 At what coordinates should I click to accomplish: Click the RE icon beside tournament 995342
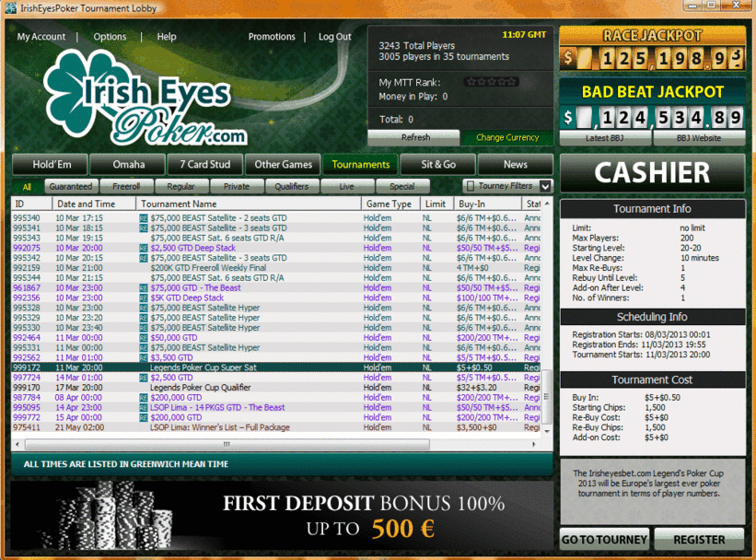tap(144, 258)
